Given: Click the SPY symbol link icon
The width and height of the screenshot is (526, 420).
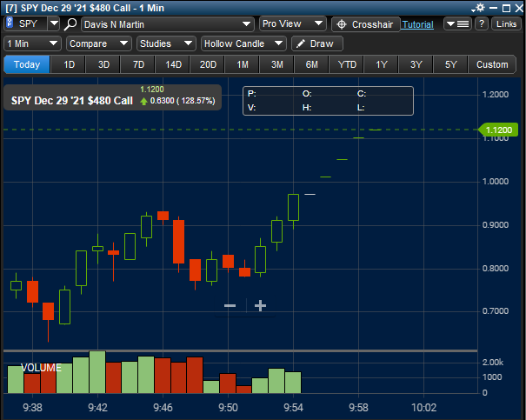Looking at the screenshot, I should tap(10, 24).
